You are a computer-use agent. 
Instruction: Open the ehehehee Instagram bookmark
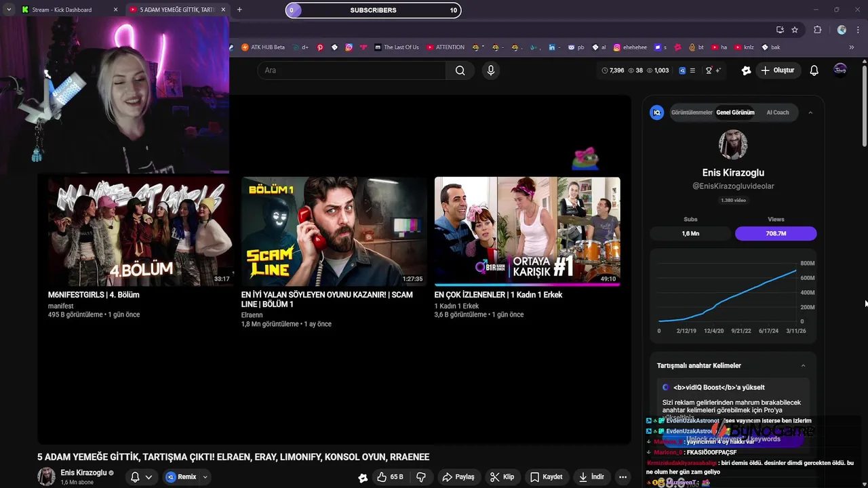point(630,47)
